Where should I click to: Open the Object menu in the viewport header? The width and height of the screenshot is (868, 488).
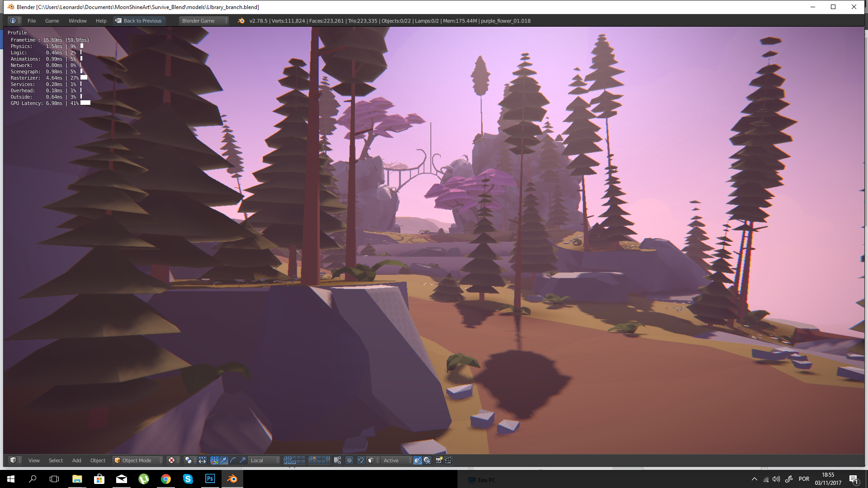(x=98, y=460)
